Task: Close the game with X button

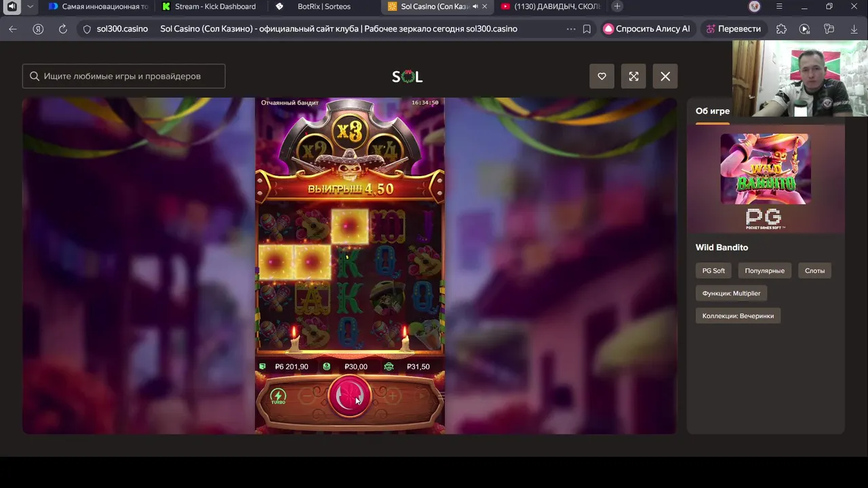Action: click(665, 77)
